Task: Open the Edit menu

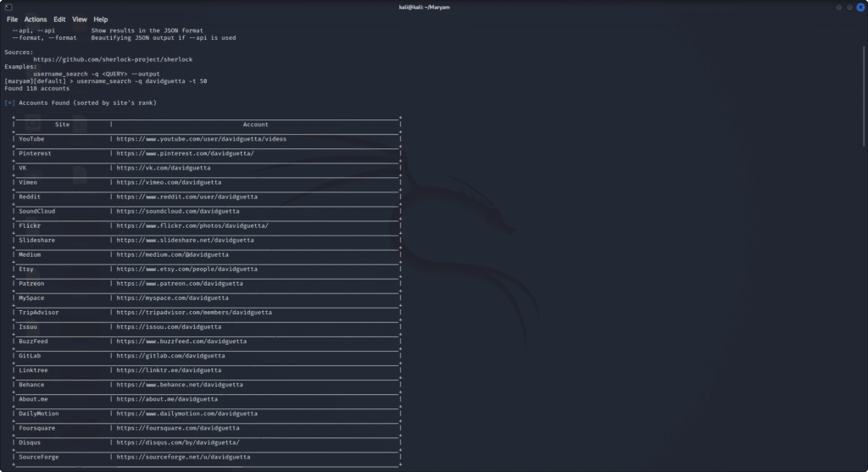Action: [x=59, y=19]
